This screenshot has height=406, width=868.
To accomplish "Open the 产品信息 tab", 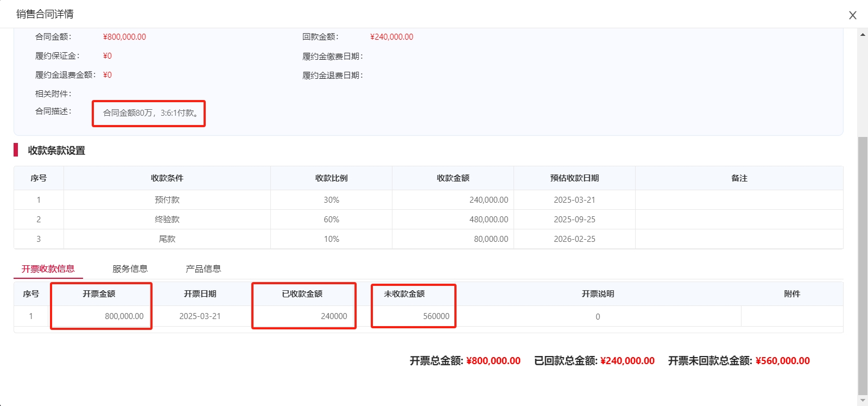I will point(204,268).
